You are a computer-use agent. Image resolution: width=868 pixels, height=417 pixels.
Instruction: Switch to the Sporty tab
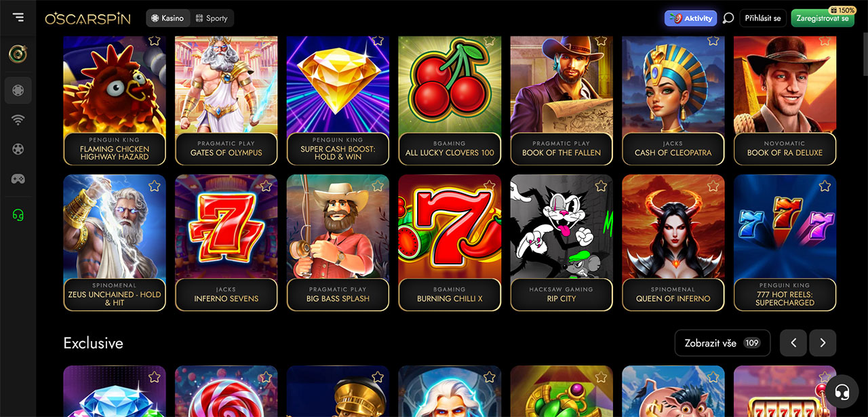211,18
